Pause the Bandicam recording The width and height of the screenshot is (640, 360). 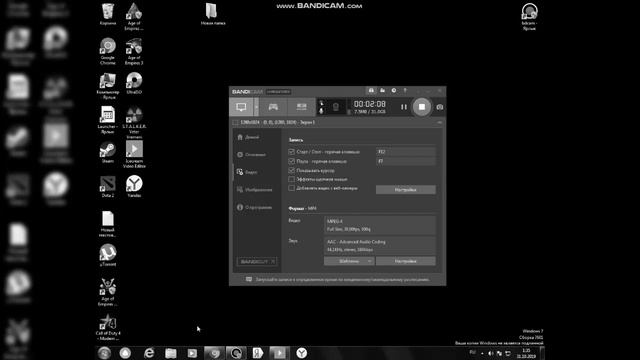[x=404, y=107]
